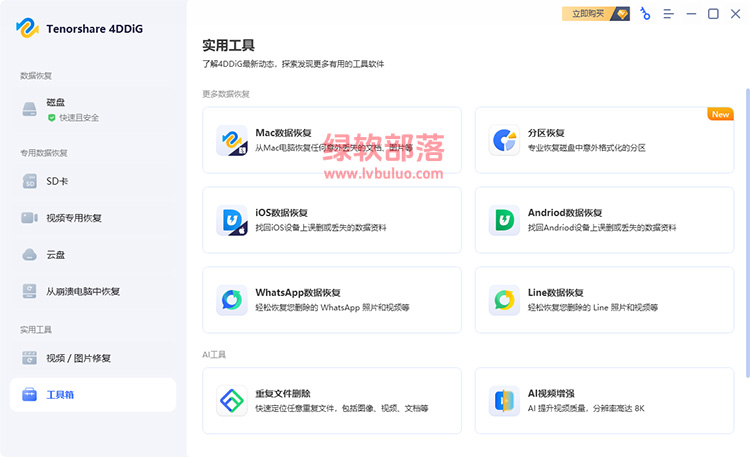Viewport: 750px width, 457px height.
Task: Click the New badge on 分区恢复
Action: pyautogui.click(x=720, y=114)
